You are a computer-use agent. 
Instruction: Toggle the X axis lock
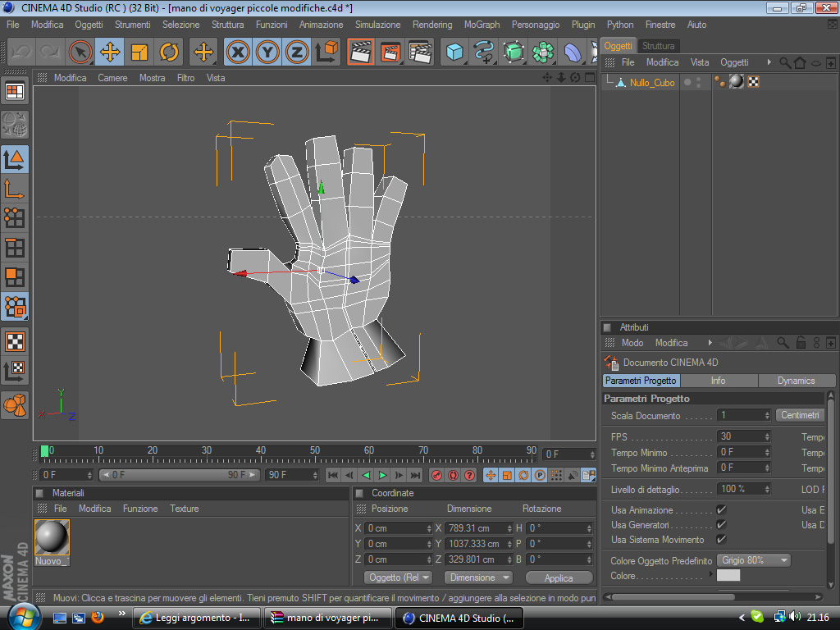click(x=238, y=52)
